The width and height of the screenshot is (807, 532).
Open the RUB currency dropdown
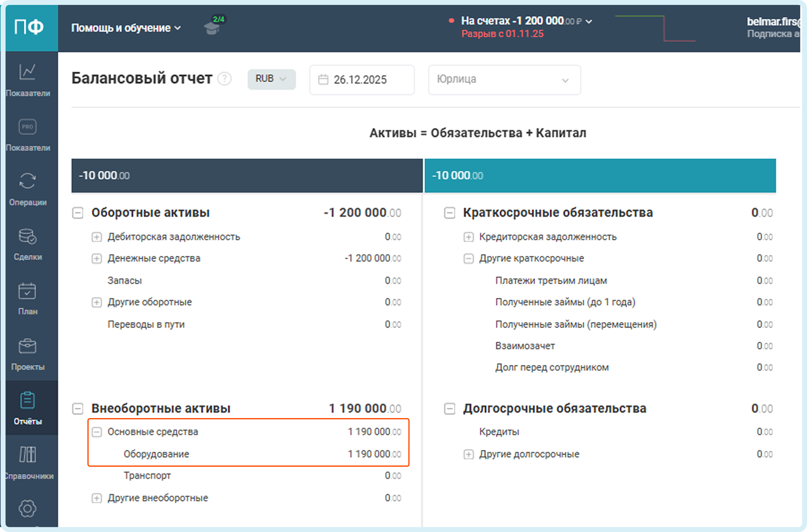click(x=271, y=79)
